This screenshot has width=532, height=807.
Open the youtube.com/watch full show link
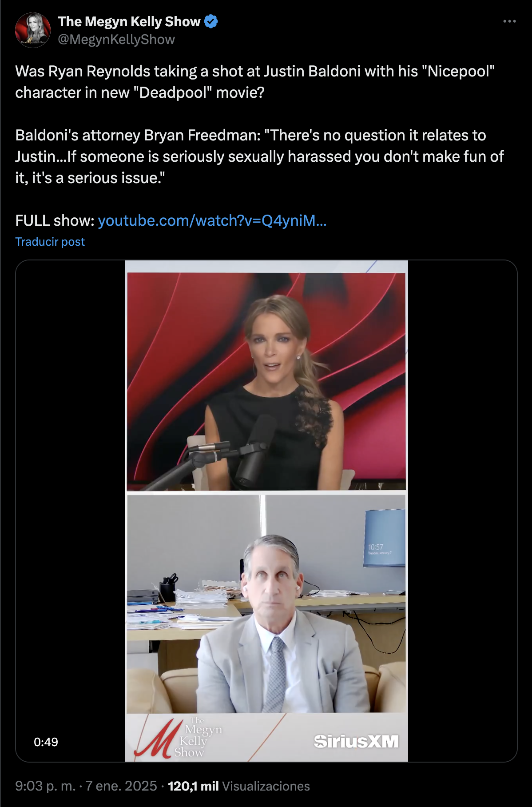pyautogui.click(x=212, y=220)
